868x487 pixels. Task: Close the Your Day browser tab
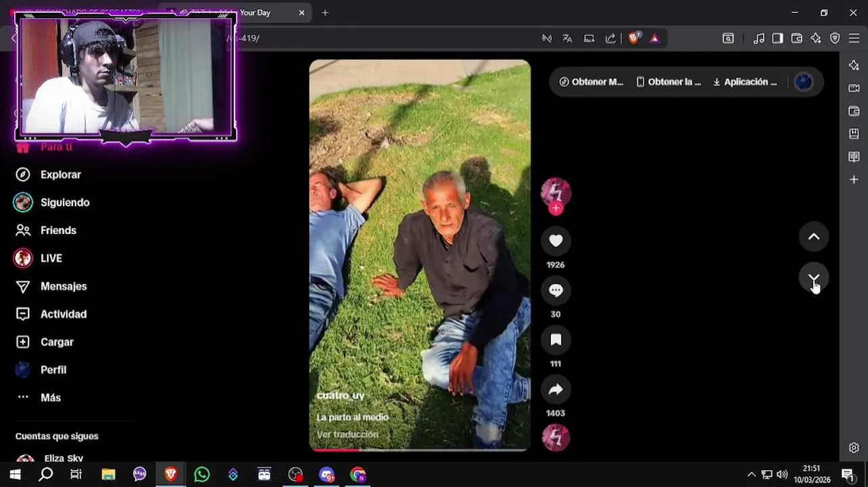(302, 13)
